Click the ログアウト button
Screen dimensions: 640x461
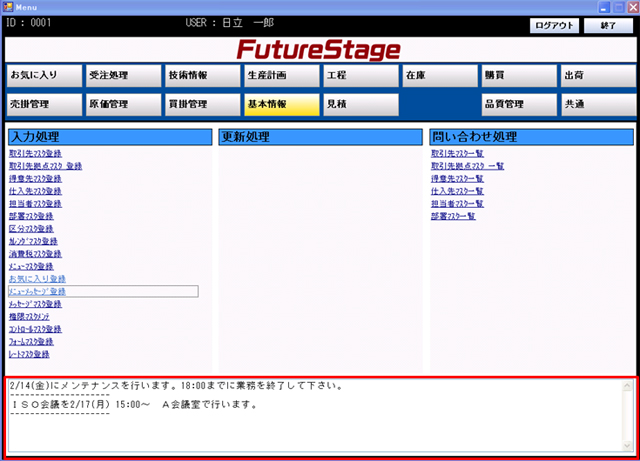(554, 25)
